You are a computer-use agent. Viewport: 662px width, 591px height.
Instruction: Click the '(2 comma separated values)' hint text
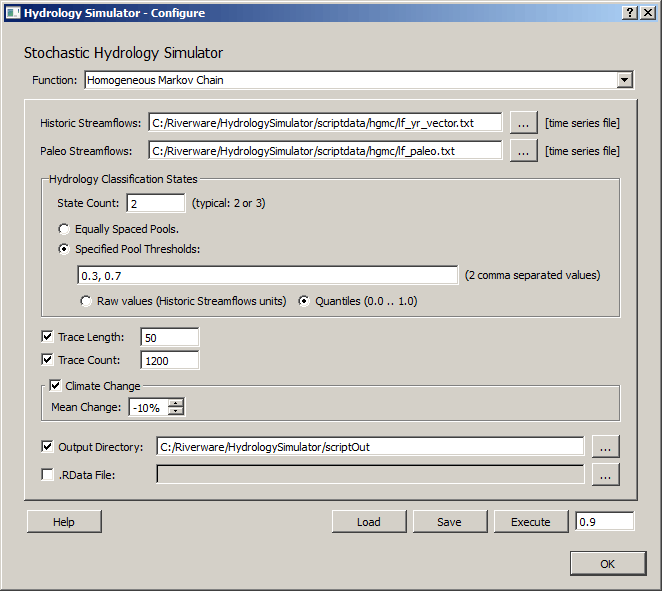tap(532, 275)
